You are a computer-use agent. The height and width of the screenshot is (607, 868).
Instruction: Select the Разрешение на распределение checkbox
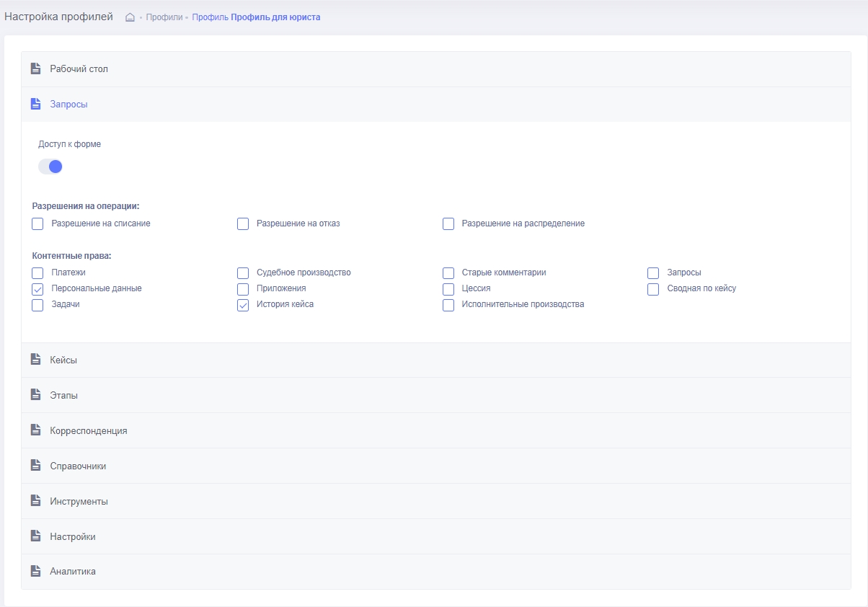click(448, 224)
